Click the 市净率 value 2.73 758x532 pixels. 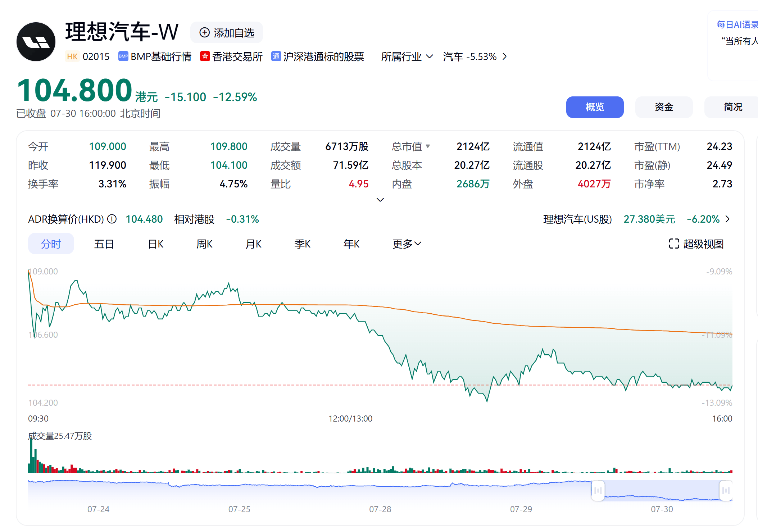coord(722,184)
